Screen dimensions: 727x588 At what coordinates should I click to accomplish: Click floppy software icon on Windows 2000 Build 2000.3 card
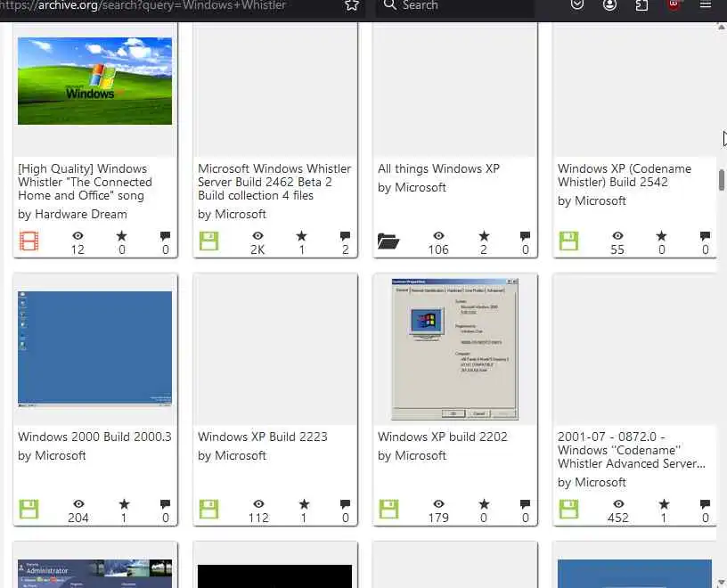pyautogui.click(x=29, y=510)
